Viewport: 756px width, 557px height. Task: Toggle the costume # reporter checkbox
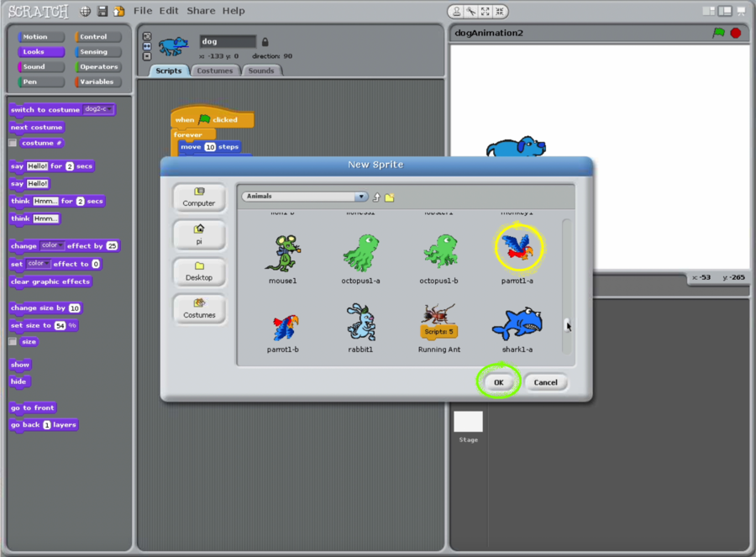[x=13, y=144]
